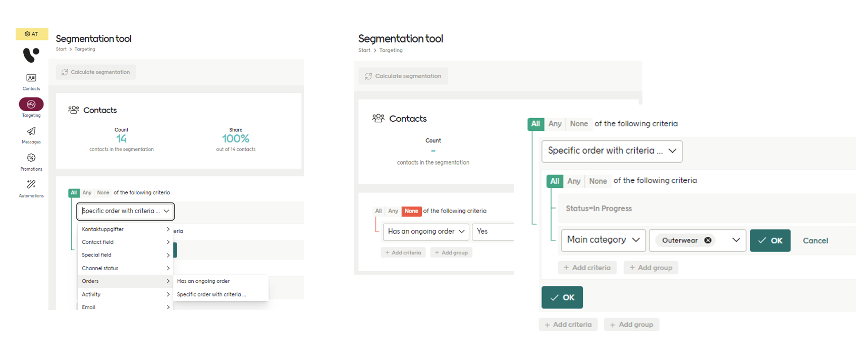This screenshot has width=868, height=355.
Task: Click bottom Add criteria under the standalone OK
Action: click(x=568, y=325)
